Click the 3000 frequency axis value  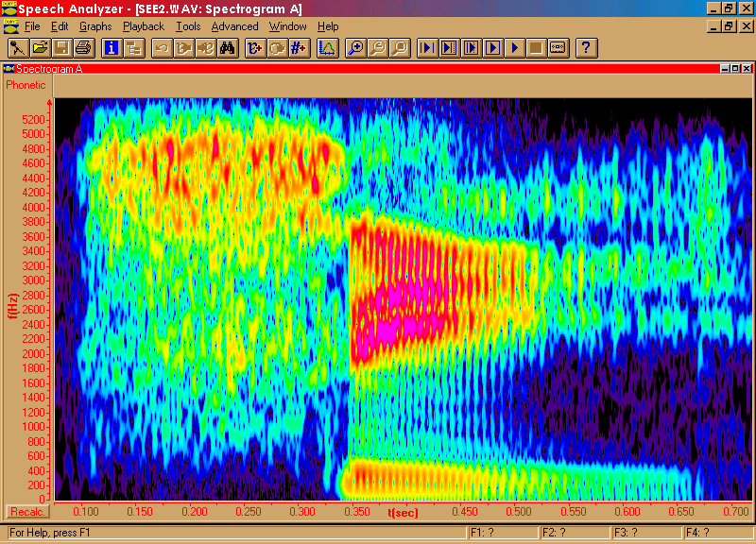[33, 280]
